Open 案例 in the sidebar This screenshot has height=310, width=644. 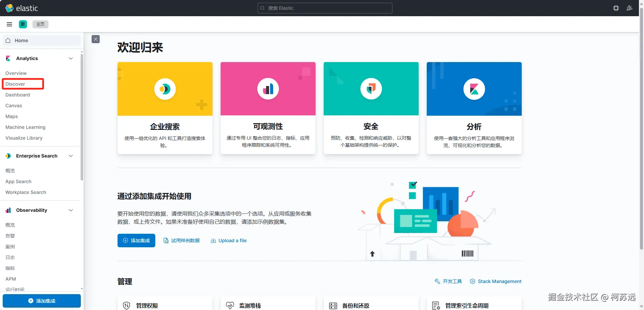coord(10,247)
